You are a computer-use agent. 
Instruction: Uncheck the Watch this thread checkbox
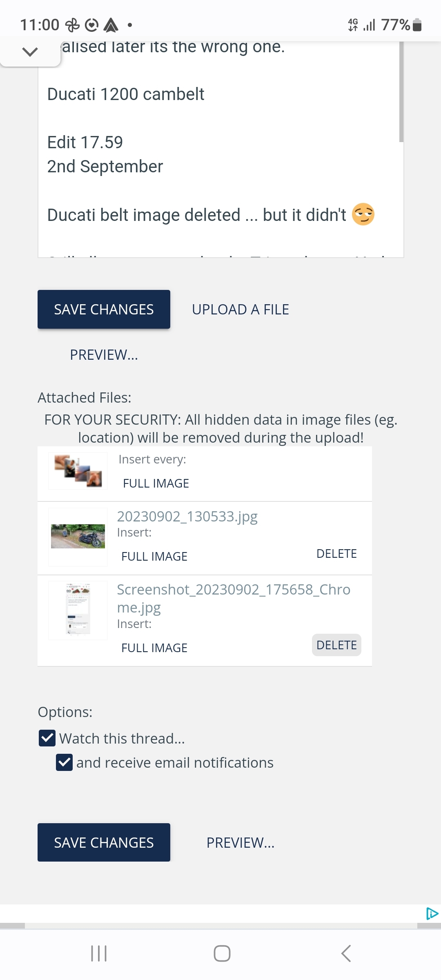(x=47, y=738)
